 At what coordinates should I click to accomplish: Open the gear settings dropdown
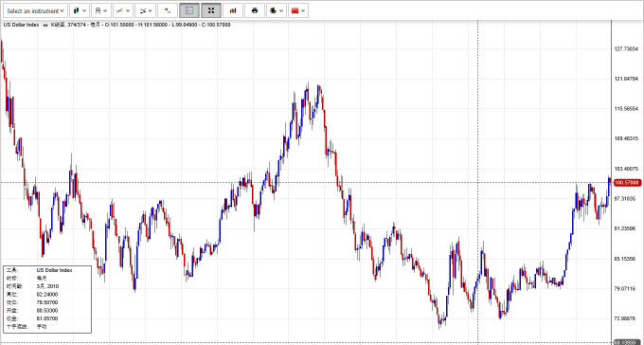pyautogui.click(x=277, y=11)
